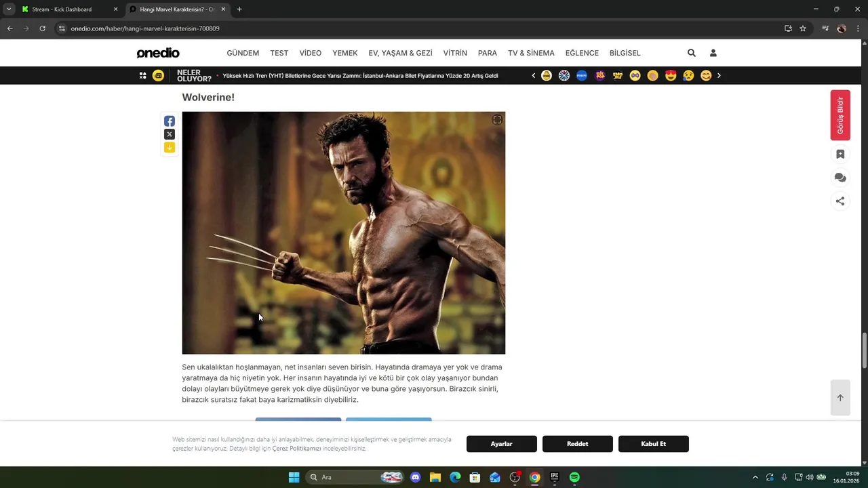Screen dimensions: 868x488
Task: Open the VİTRİN menu item
Action: 455,53
